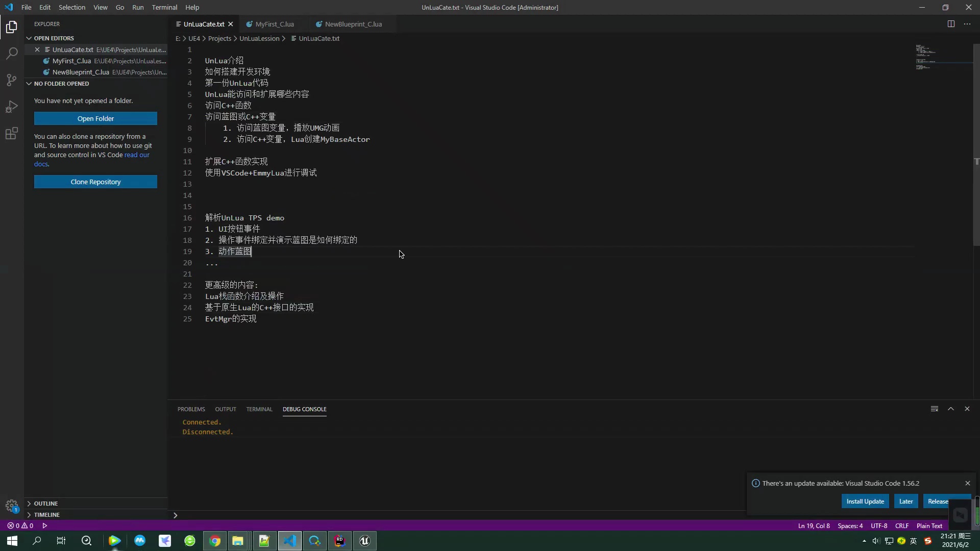The image size is (980, 551).
Task: Click the errors and warnings status indicator
Action: tap(20, 525)
